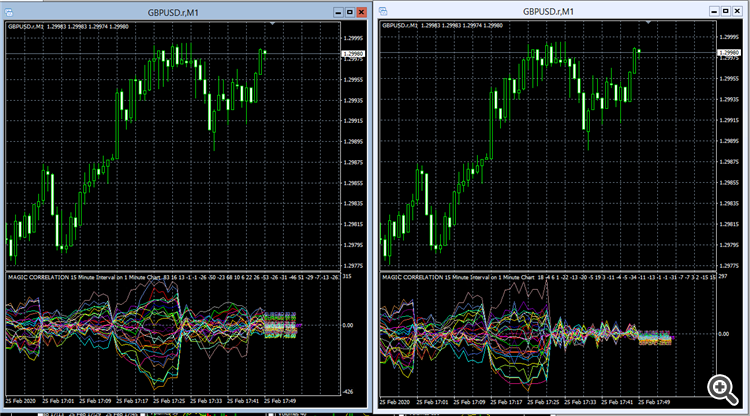Image resolution: width=750 pixels, height=416 pixels.
Task: Click price level 1.29915 on left chart axis
Action: (x=353, y=121)
